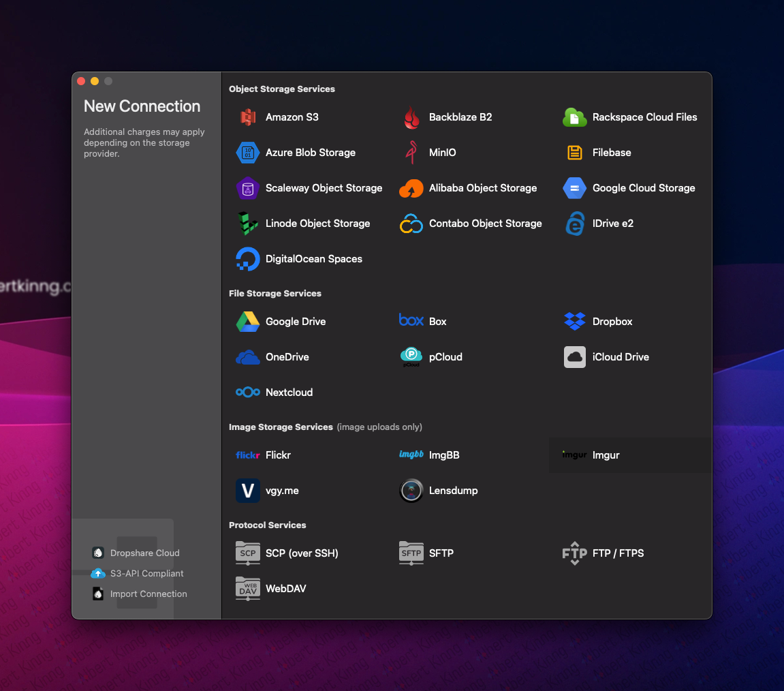Select the Dropbox icon
Screen dimensions: 784x691
point(574,322)
